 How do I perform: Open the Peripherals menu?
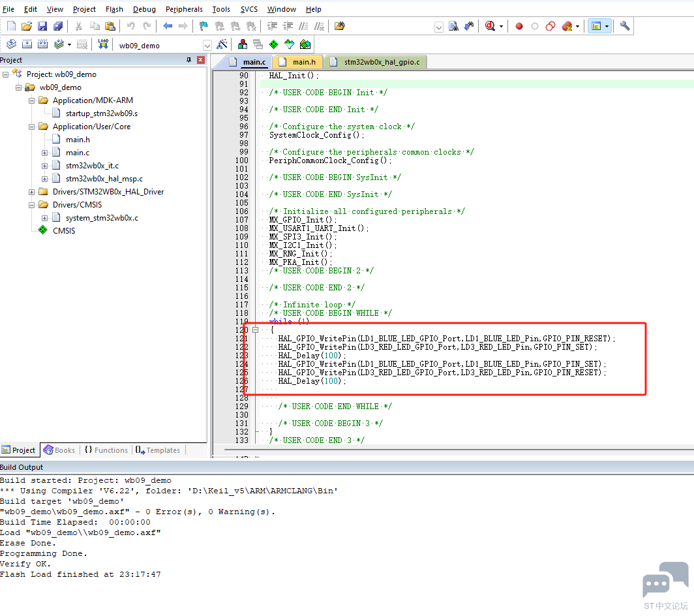(184, 9)
